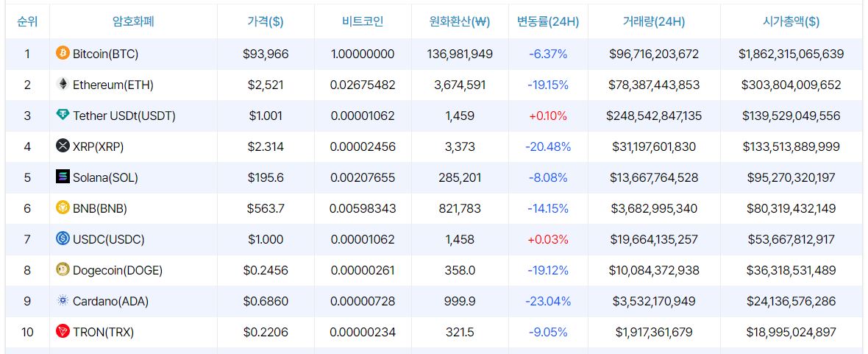Sort by the 거래량(24H) column header
The height and width of the screenshot is (354, 868).
pos(654,21)
